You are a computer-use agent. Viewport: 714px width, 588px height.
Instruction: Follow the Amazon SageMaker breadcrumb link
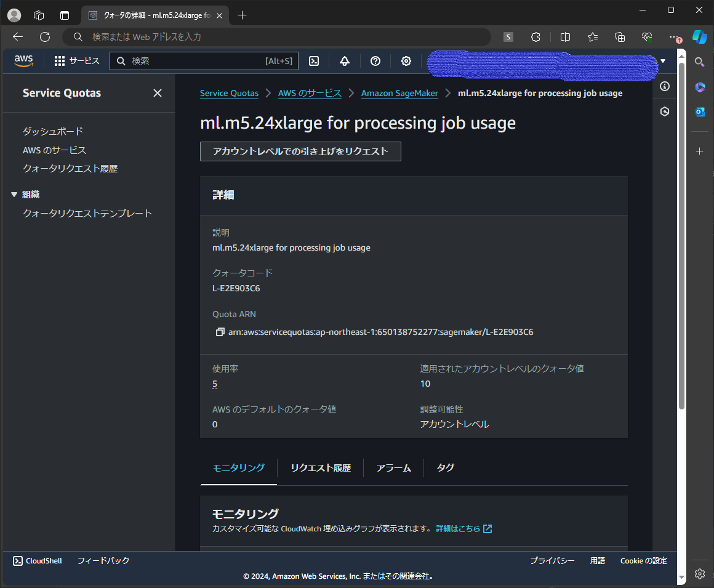pos(400,94)
